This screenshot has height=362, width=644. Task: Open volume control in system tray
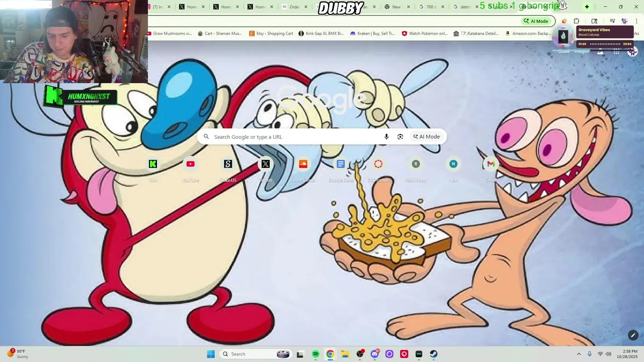pyautogui.click(x=608, y=354)
